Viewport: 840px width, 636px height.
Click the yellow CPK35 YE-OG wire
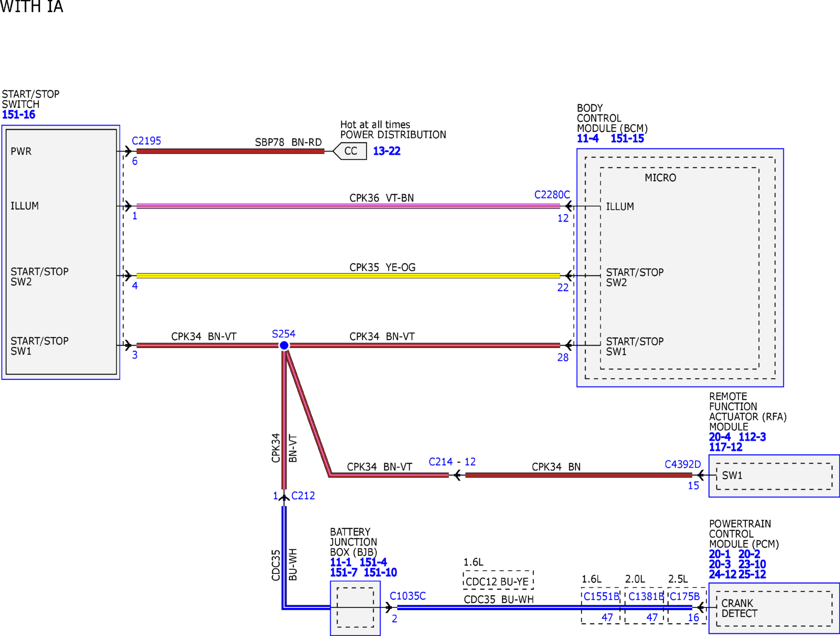pos(348,276)
